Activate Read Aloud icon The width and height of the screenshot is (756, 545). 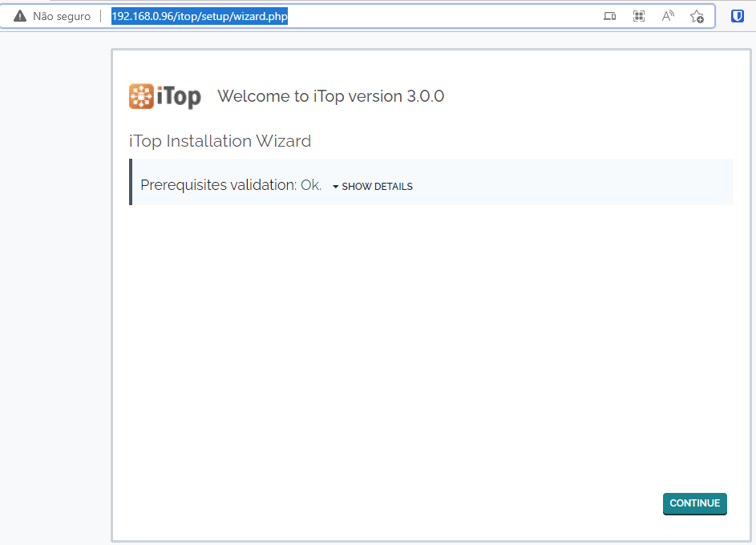[668, 16]
